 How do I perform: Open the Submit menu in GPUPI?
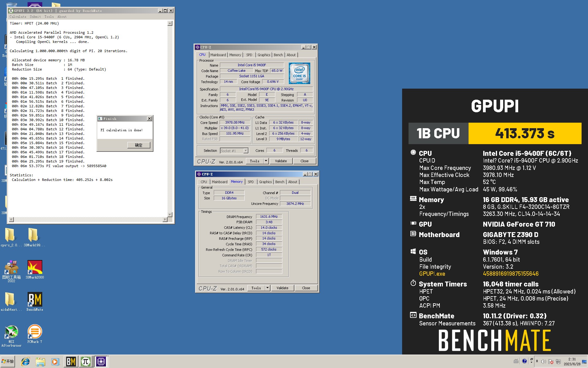click(35, 17)
